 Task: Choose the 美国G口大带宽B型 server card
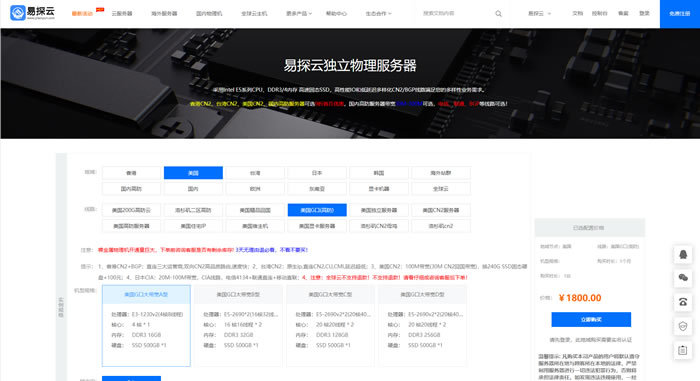(x=238, y=326)
